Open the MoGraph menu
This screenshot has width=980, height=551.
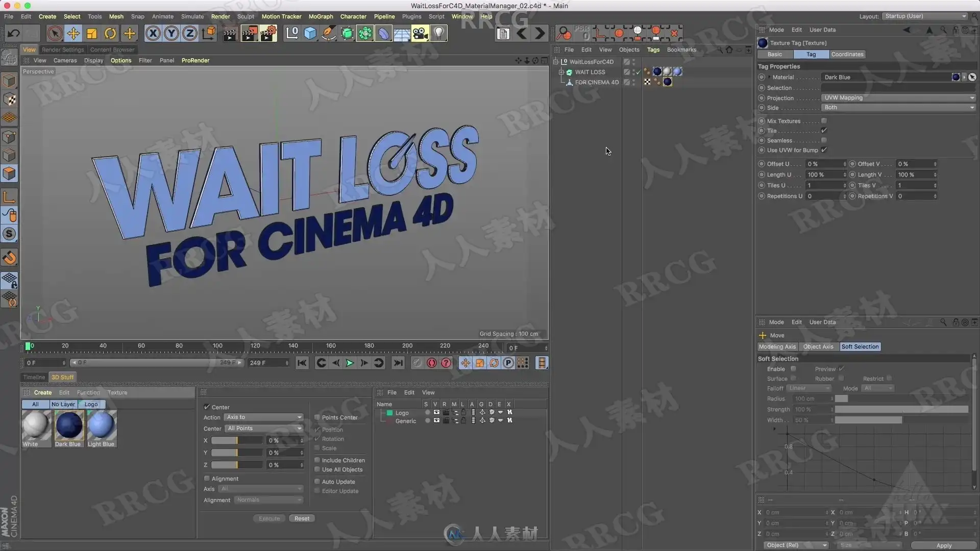(320, 16)
